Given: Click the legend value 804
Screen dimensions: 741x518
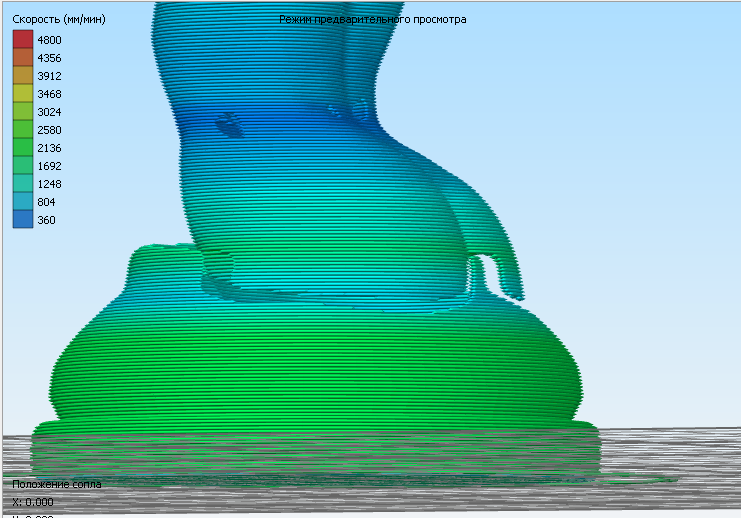Looking at the screenshot, I should click(46, 202).
